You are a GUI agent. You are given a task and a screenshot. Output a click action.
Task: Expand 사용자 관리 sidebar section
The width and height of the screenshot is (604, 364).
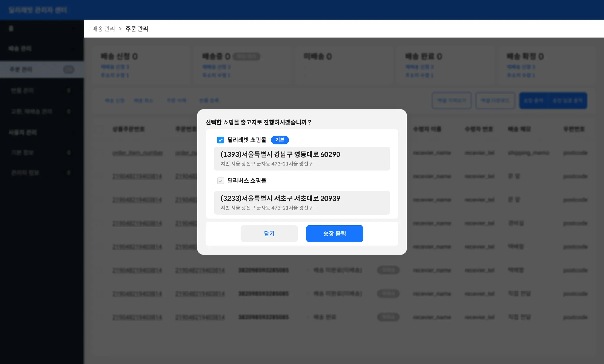pyautogui.click(x=22, y=132)
